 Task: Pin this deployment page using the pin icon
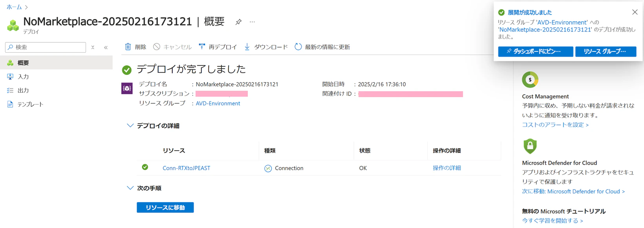coord(238,22)
